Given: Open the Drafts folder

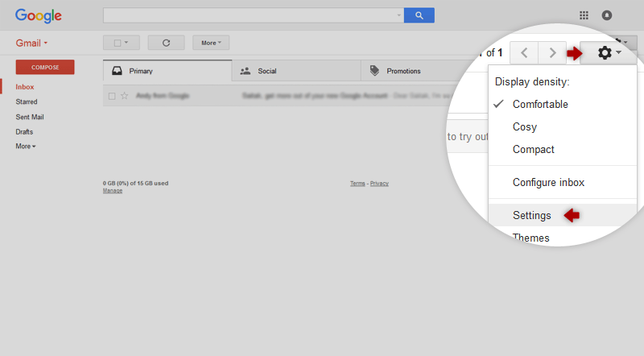Looking at the screenshot, I should (x=24, y=132).
